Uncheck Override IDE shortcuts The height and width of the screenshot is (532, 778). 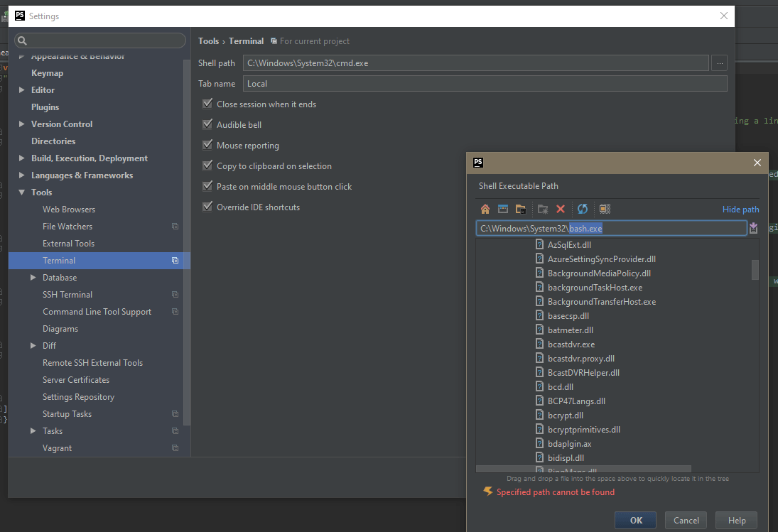(207, 207)
